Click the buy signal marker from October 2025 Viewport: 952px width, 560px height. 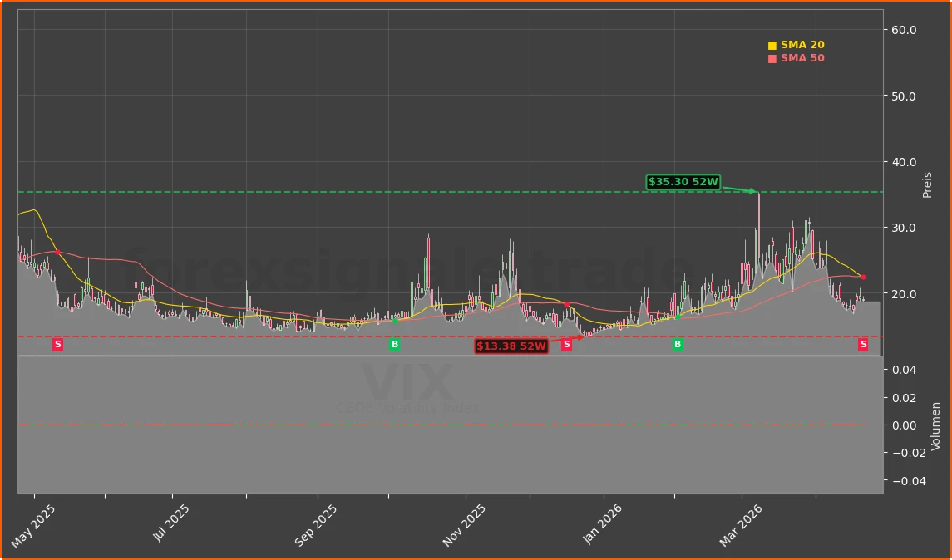[x=395, y=345]
